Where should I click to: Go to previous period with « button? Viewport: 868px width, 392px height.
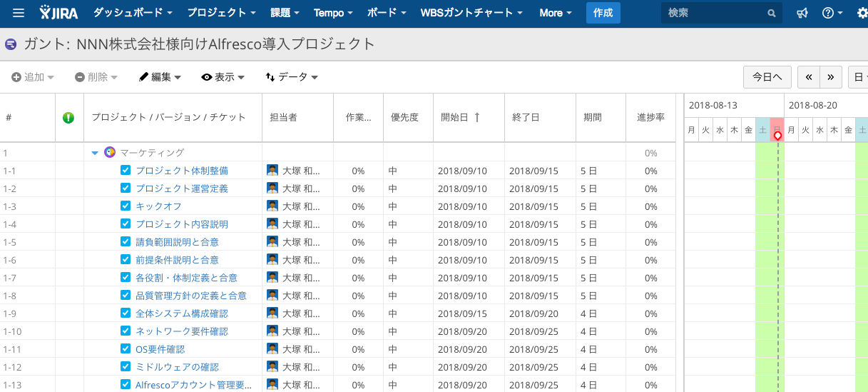[x=808, y=77]
